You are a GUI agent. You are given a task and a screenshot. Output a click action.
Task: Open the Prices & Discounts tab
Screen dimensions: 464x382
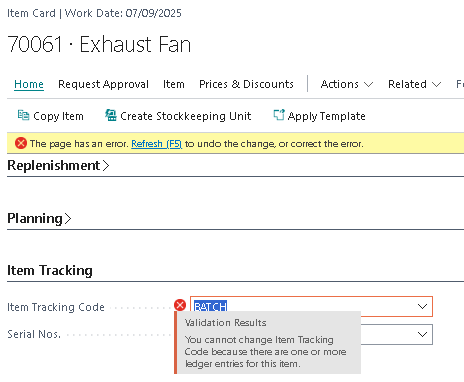click(246, 84)
